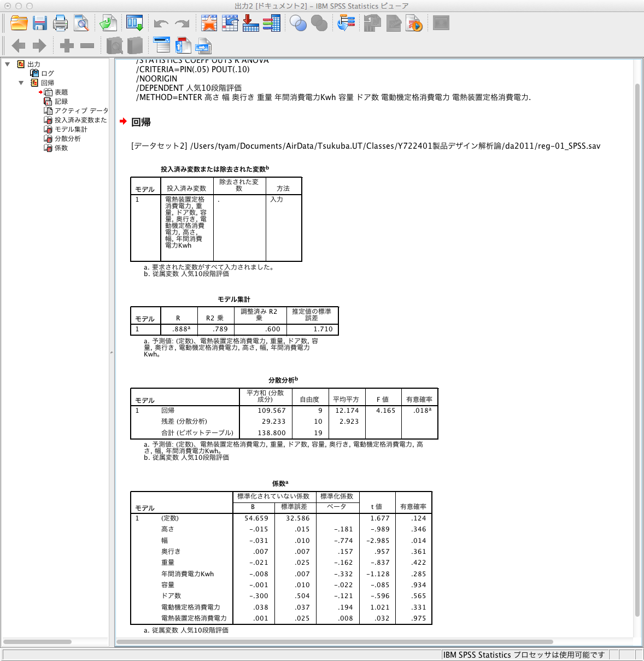Click the Run script play icon

pos(414,23)
